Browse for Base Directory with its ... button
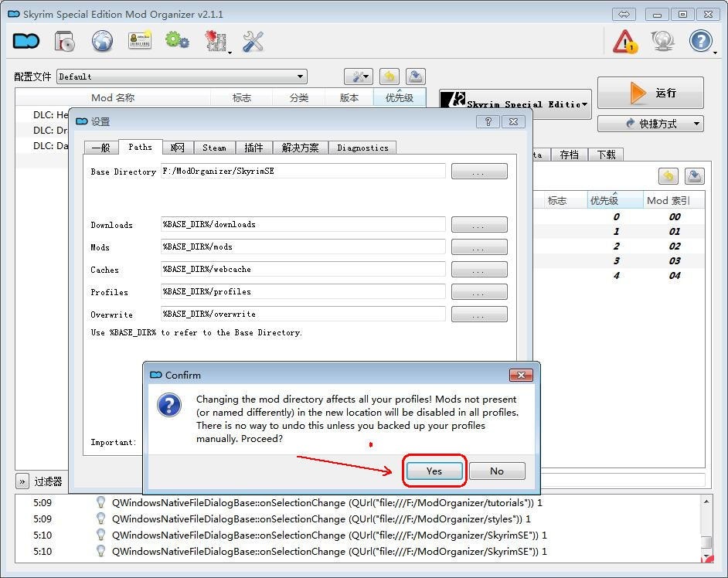728x578 pixels. [x=479, y=171]
